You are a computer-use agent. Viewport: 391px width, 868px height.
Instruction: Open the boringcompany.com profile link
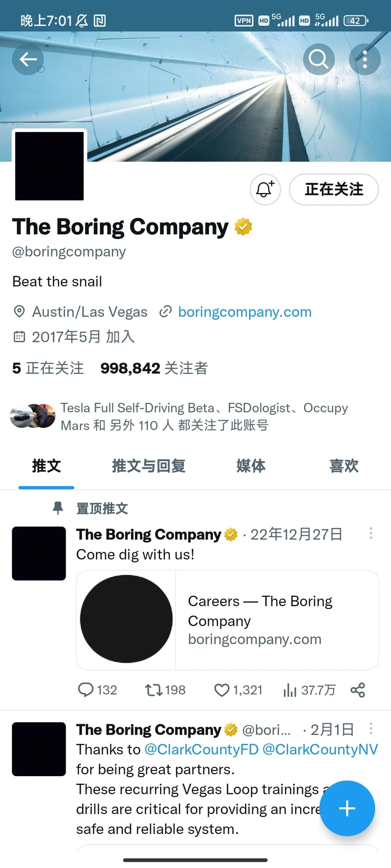tap(245, 312)
